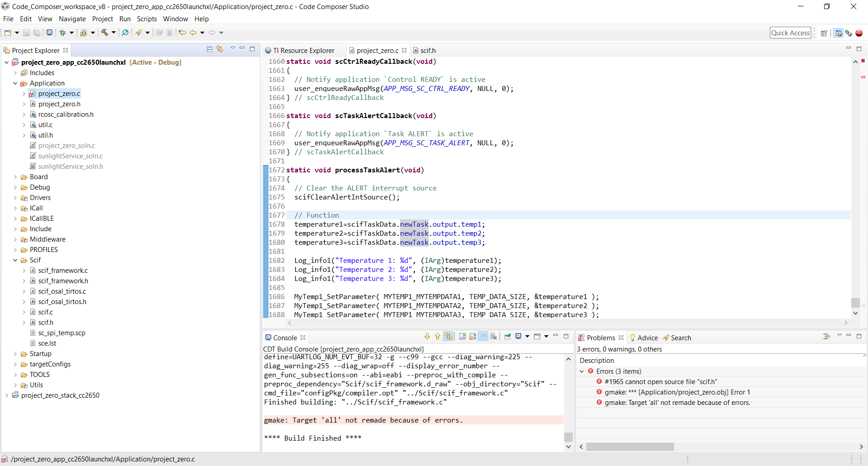Open Project Explorer View Menu triangle
The width and height of the screenshot is (868, 466).
(x=232, y=48)
